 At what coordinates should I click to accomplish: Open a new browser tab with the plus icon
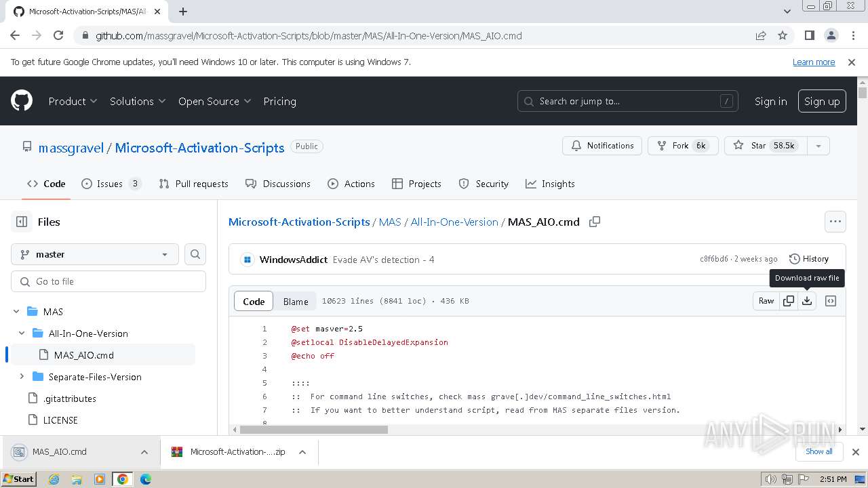click(x=183, y=12)
